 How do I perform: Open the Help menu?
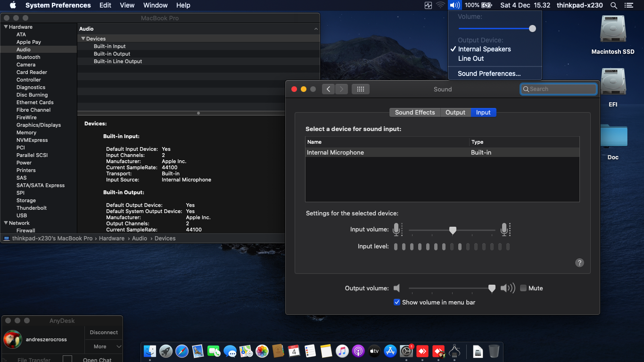tap(183, 5)
